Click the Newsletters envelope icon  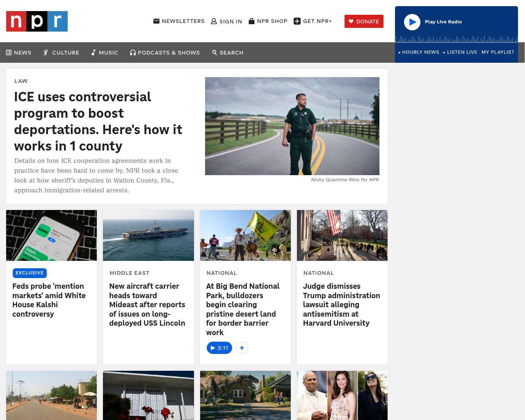(x=156, y=21)
